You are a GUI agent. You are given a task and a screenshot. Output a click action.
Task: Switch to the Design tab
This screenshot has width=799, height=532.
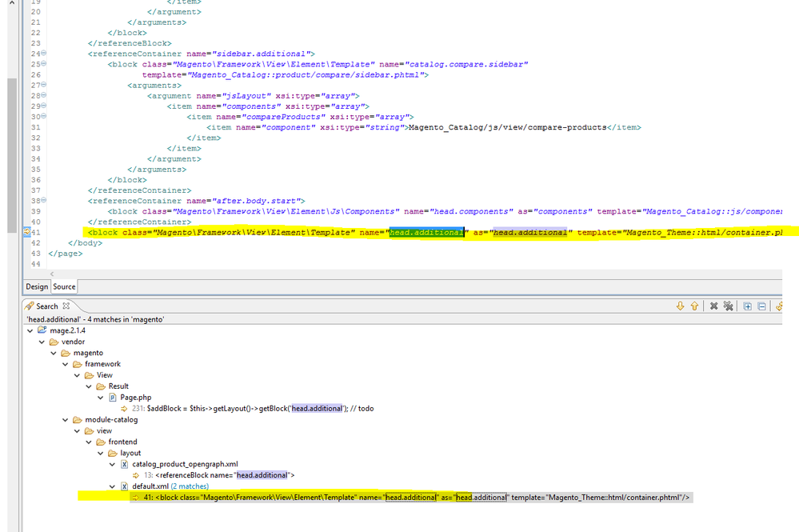37,286
